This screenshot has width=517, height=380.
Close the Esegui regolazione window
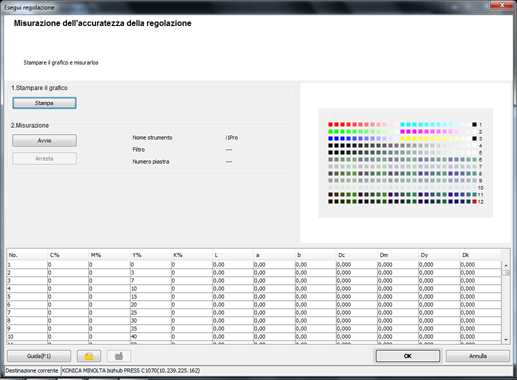(x=502, y=5)
